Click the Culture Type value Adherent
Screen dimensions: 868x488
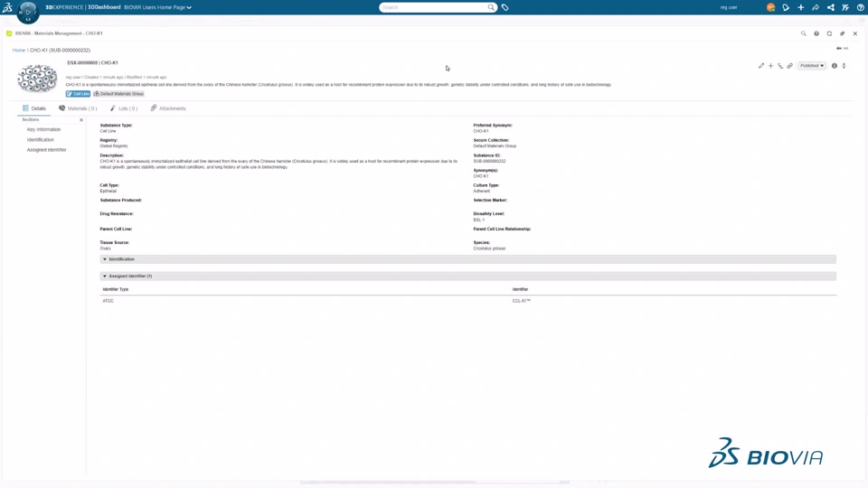[482, 192]
